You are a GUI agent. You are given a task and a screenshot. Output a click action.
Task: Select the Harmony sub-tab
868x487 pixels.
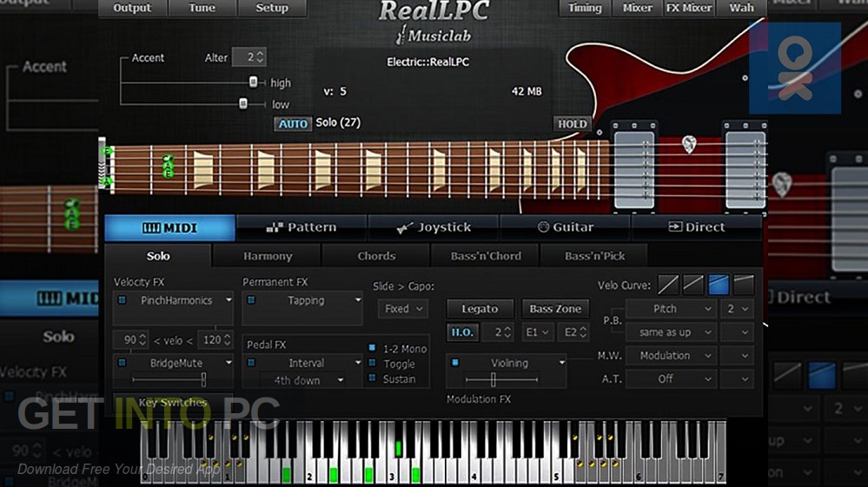point(268,256)
